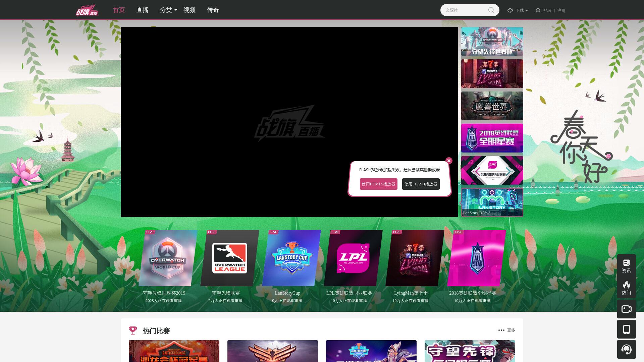Open the Overwatch World Cup icon tile

168,258
